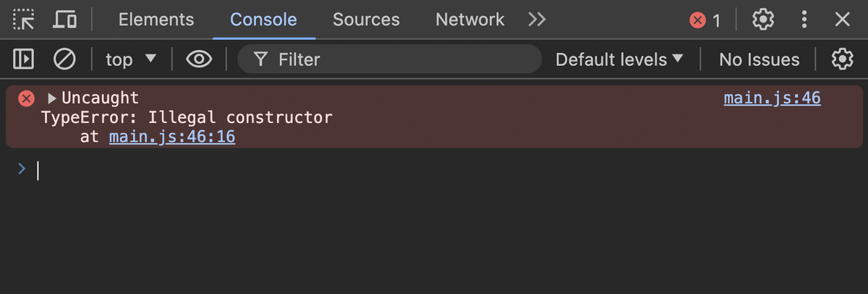
Task: Expand the Uncaught error disclosure triangle
Action: [x=52, y=98]
